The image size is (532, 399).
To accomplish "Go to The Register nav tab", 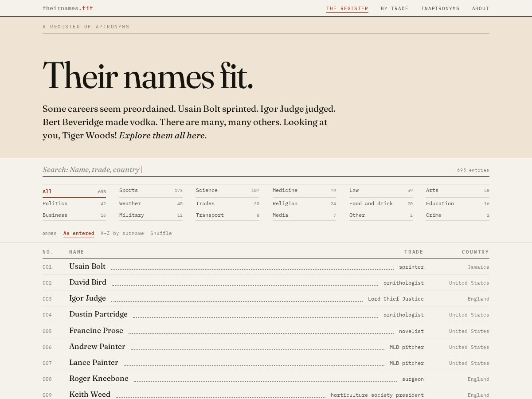I will pyautogui.click(x=347, y=8).
